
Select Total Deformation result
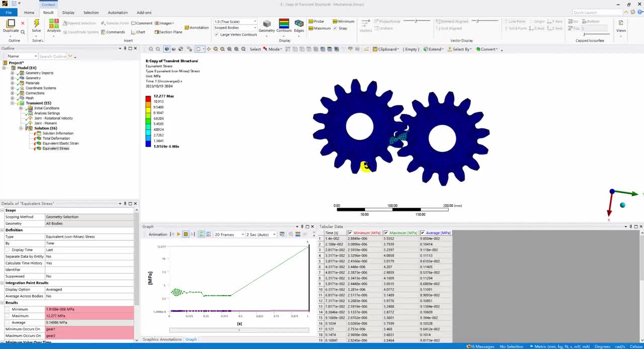click(56, 138)
